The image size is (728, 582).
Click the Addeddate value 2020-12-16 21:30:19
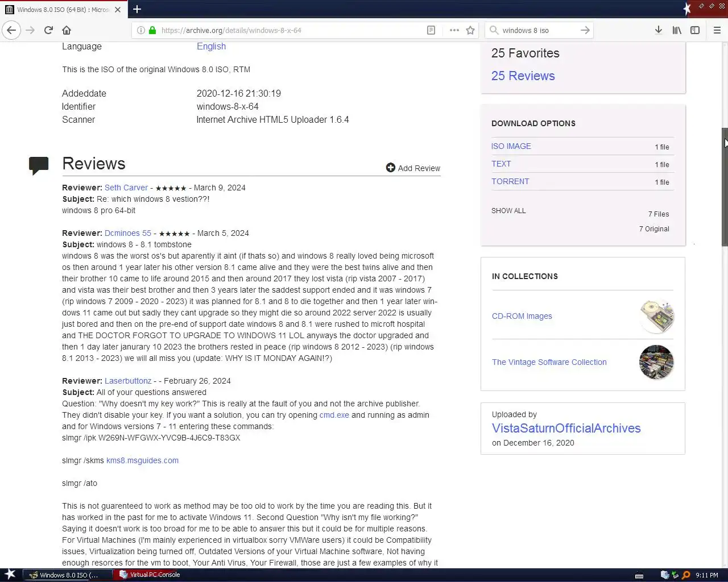pos(238,93)
